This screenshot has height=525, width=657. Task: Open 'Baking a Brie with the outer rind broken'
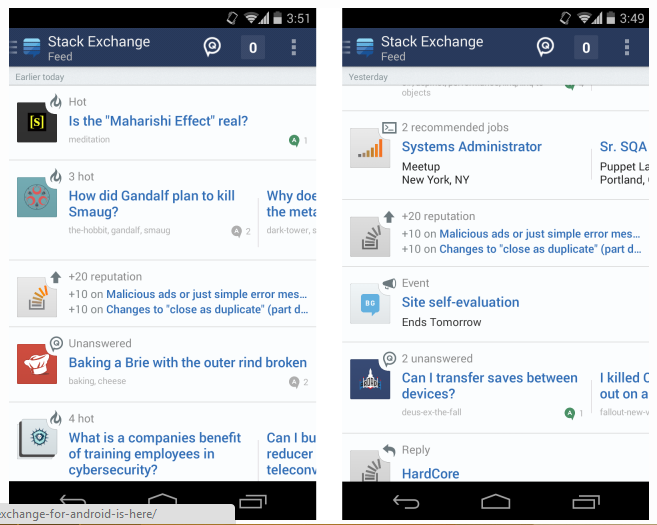coord(188,362)
